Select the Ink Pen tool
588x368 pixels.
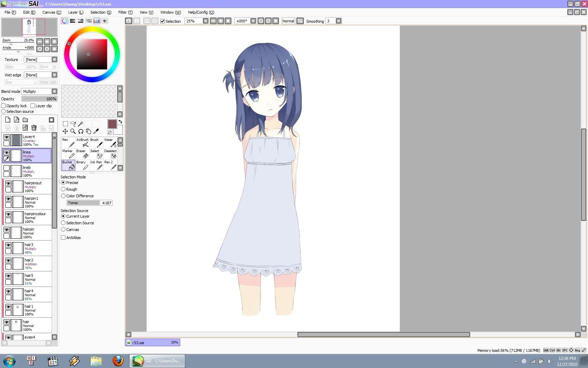[96, 165]
